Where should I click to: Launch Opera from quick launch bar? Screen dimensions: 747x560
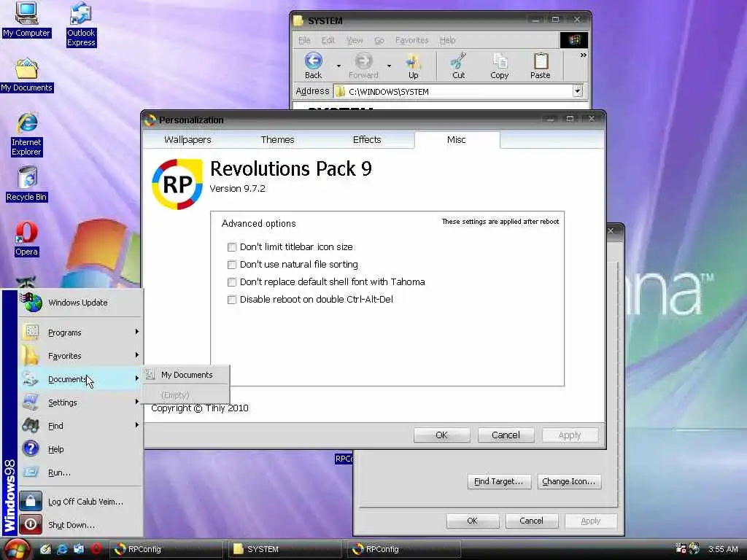tap(96, 549)
